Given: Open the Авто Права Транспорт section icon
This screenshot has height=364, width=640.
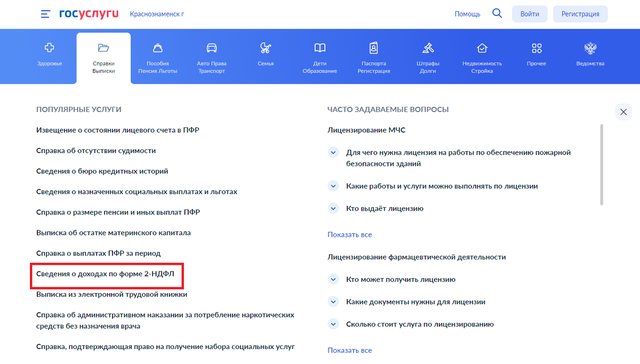Looking at the screenshot, I should tap(211, 47).
